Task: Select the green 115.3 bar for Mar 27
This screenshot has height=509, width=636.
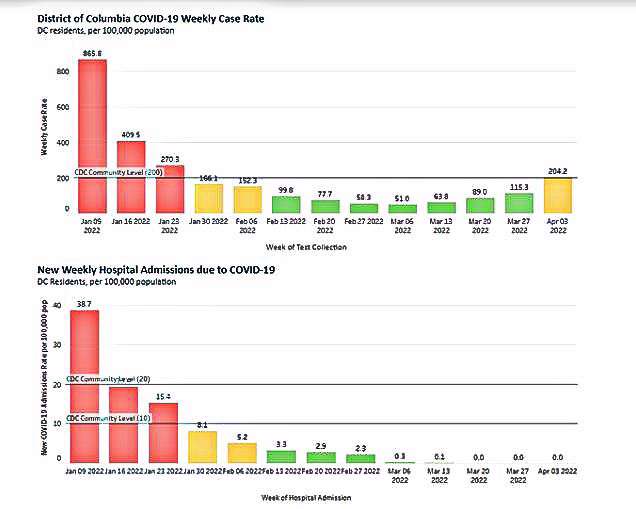Action: (518, 203)
